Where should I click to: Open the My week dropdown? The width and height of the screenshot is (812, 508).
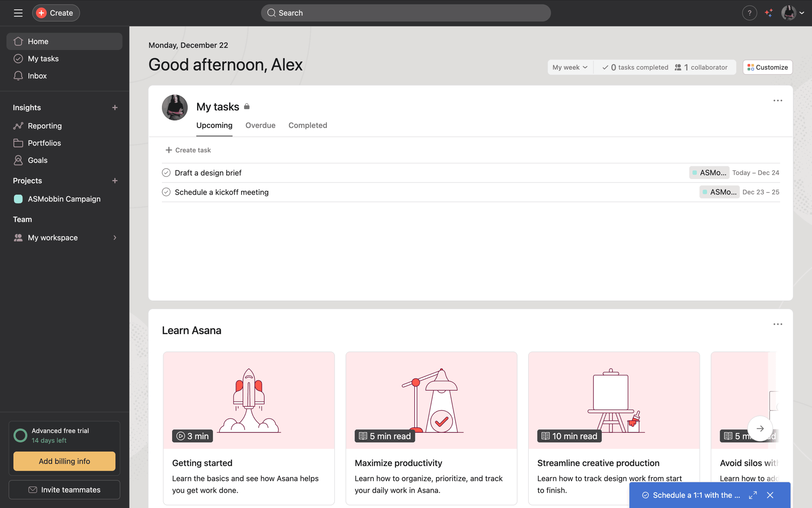(x=570, y=67)
